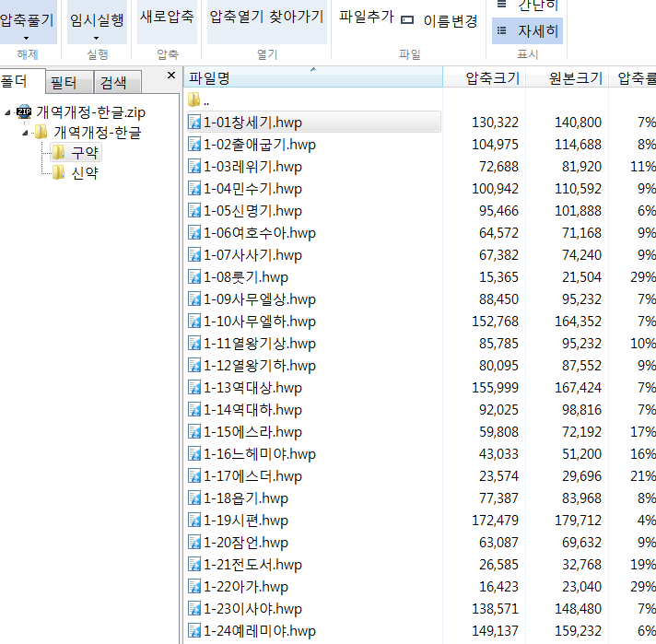Click compressed size 152,768
Screen dimensions: 656x644
[x=495, y=322]
